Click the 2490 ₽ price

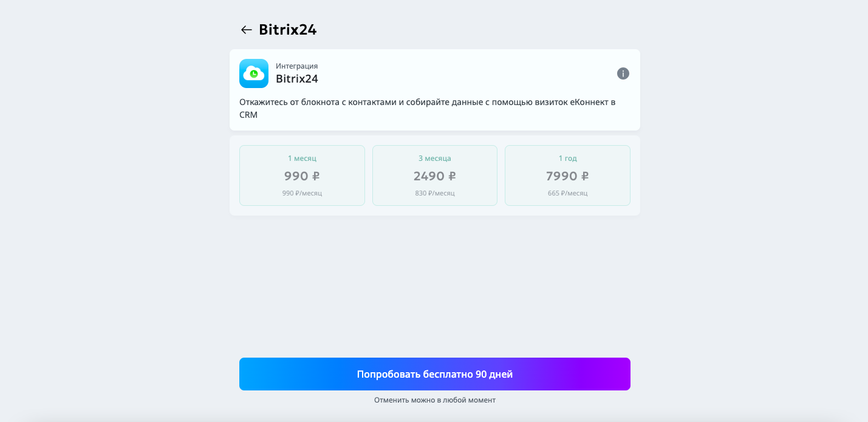(435, 176)
